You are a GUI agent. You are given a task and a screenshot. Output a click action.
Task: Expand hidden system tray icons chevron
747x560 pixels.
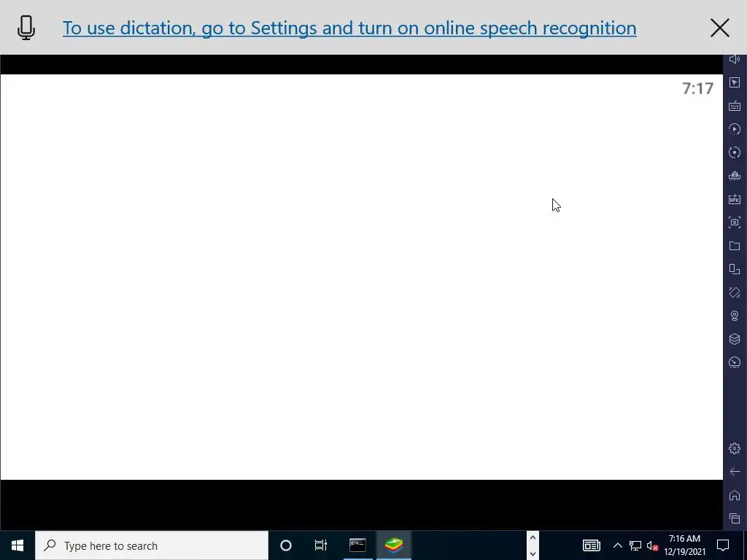coord(617,545)
